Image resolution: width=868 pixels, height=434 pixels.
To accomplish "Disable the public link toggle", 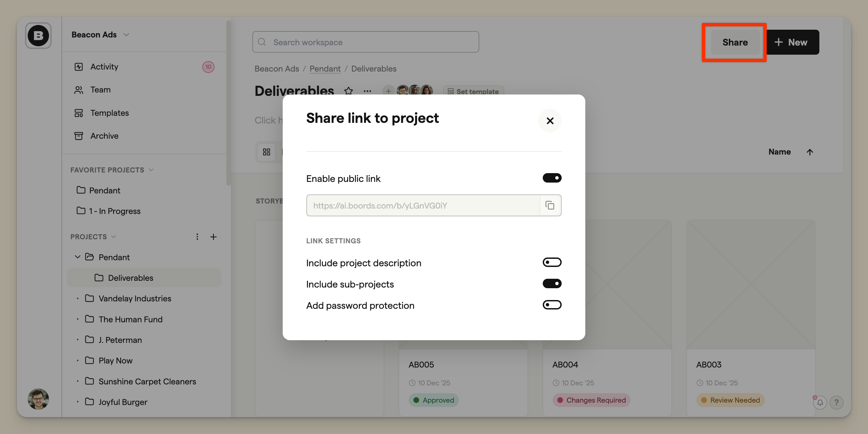I will coord(552,178).
